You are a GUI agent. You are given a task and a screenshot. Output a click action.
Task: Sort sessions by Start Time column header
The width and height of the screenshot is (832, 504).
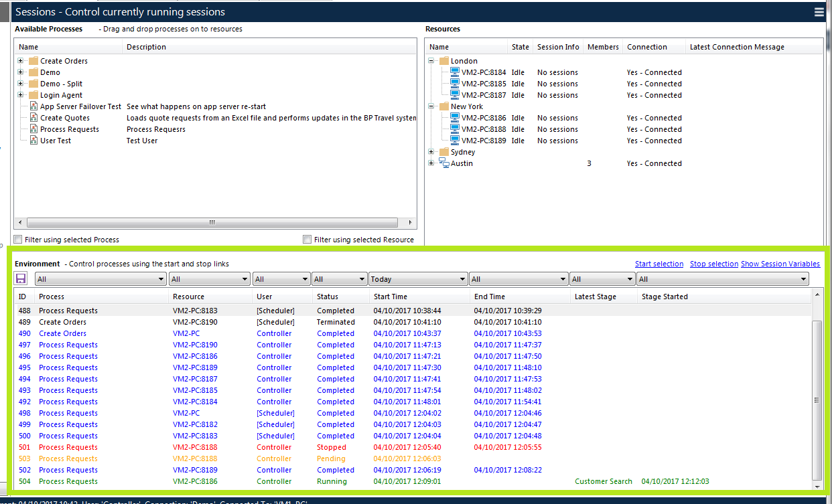pos(419,297)
